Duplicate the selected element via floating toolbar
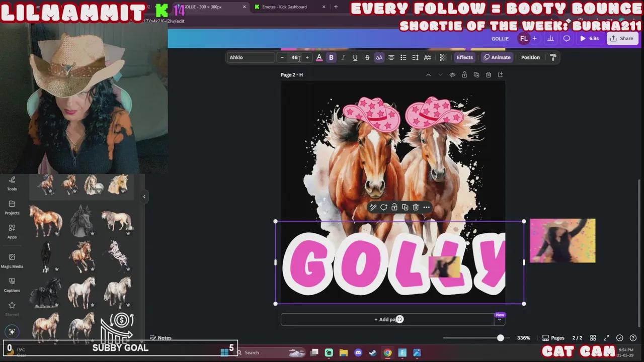The image size is (644, 362). click(x=405, y=207)
